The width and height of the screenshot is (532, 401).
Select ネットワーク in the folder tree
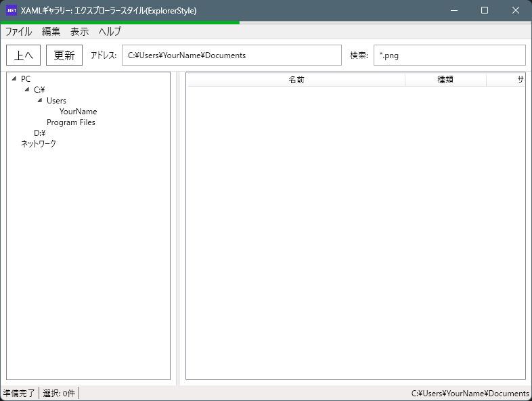[39, 144]
